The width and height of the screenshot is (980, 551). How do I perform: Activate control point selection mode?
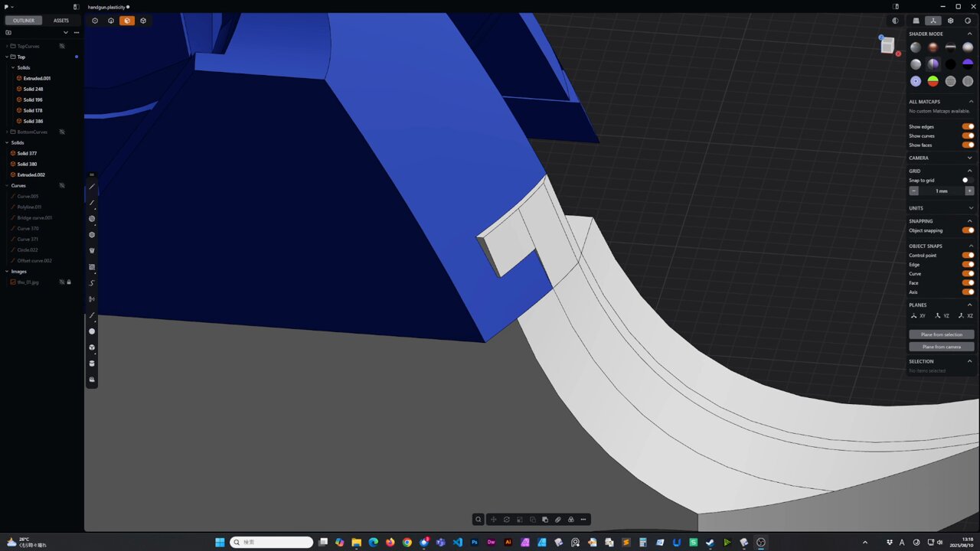coord(95,21)
